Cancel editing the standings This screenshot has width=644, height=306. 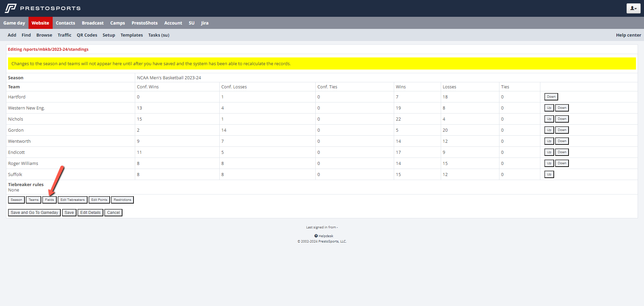(x=113, y=213)
